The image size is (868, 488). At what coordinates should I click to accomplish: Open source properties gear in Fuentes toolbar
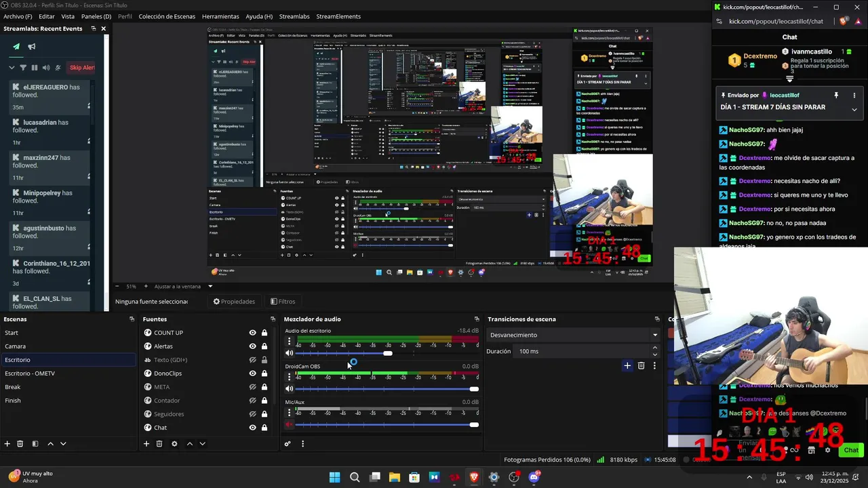[x=174, y=444]
